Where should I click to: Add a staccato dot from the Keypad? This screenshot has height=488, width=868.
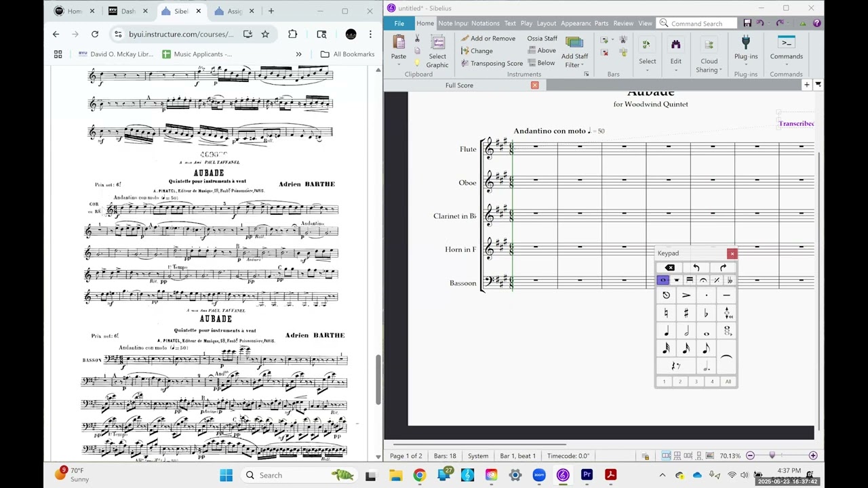point(707,296)
